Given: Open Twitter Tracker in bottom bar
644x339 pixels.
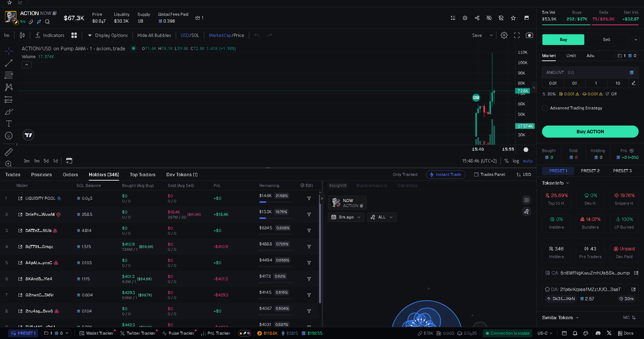Looking at the screenshot, I should pyautogui.click(x=137, y=333).
